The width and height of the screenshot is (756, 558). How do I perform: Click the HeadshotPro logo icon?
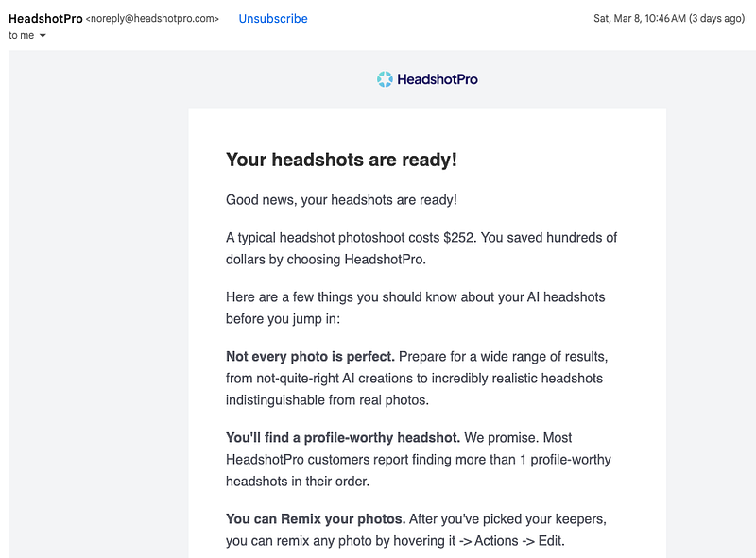pos(385,79)
